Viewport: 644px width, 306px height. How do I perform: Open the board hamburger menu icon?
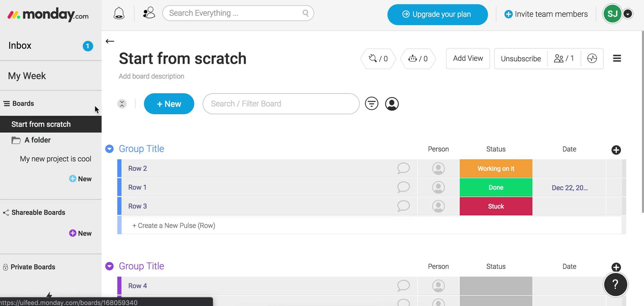(617, 58)
